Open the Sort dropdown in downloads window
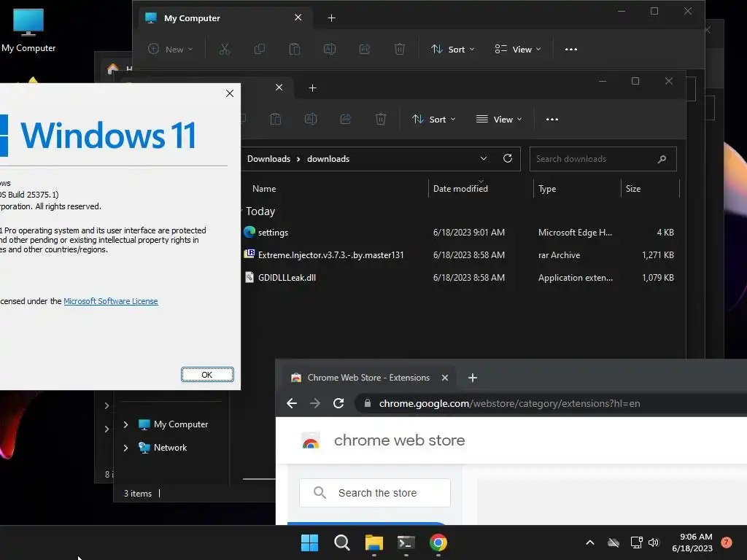The width and height of the screenshot is (747, 560). tap(433, 119)
